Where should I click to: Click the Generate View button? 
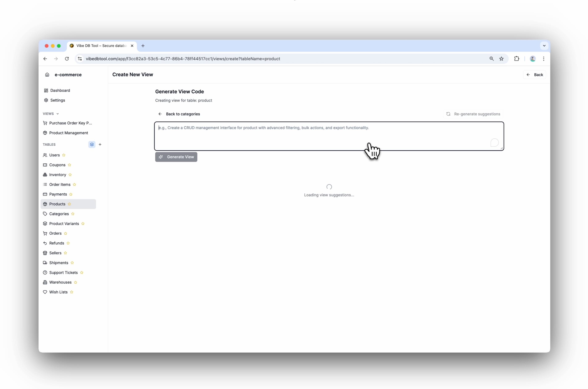coord(176,157)
